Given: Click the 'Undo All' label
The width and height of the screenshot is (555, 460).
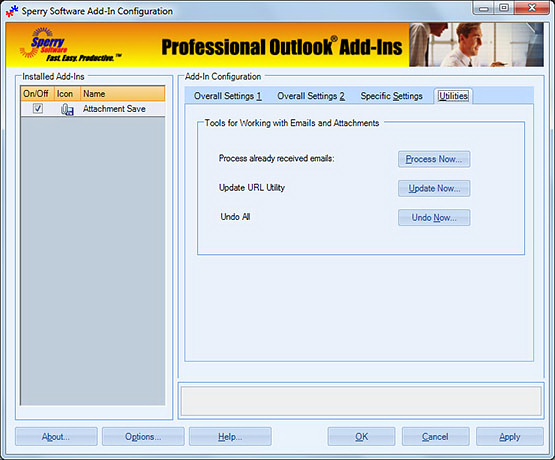Looking at the screenshot, I should 235,217.
